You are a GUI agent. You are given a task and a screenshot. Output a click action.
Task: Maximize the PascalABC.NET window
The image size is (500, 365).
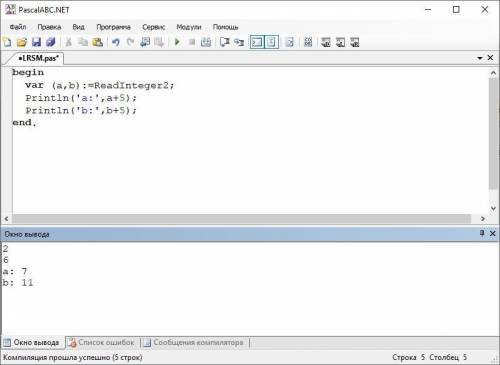[456, 10]
